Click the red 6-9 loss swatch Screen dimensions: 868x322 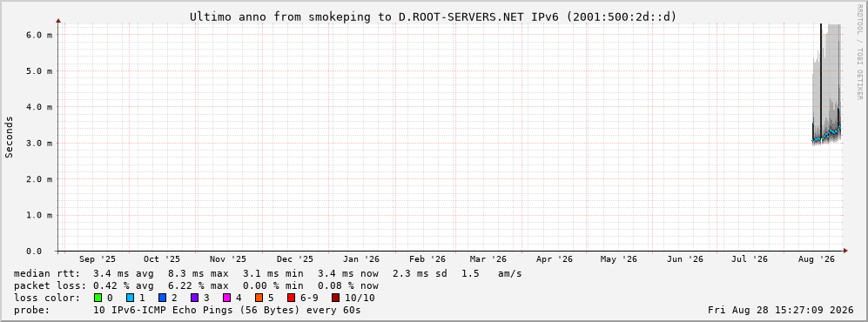pos(291,298)
